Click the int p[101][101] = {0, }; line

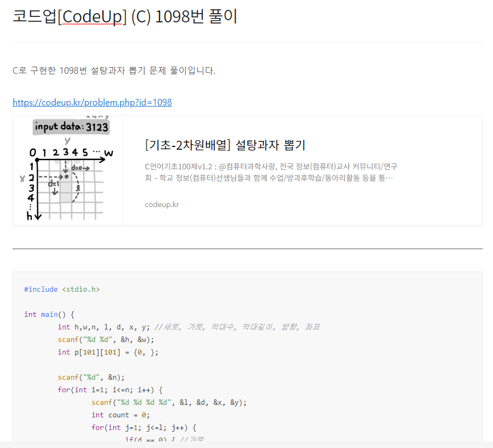pos(108,352)
